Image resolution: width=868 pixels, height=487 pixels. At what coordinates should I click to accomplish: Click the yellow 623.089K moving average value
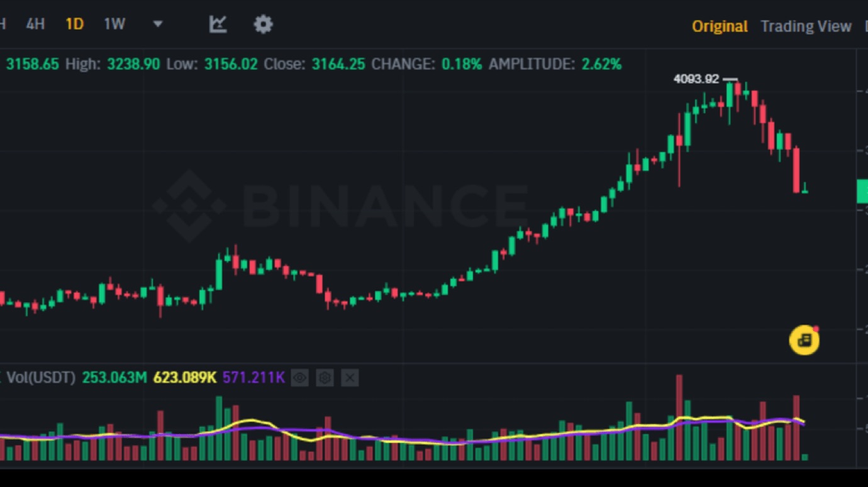click(x=184, y=378)
